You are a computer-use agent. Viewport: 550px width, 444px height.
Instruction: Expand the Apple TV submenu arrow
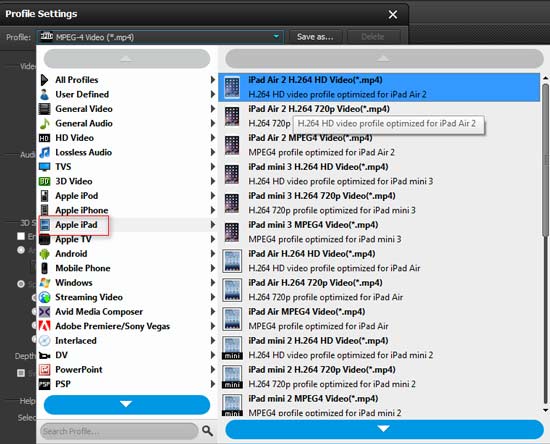pyautogui.click(x=213, y=239)
